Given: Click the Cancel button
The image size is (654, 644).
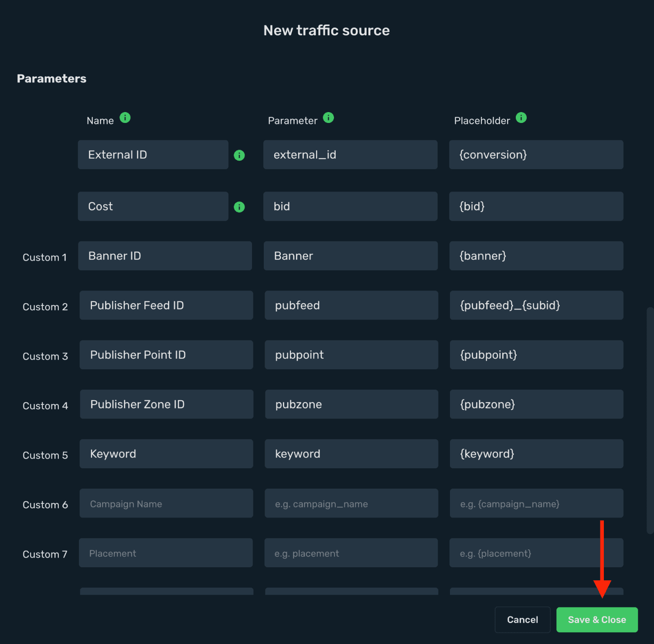Looking at the screenshot, I should click(522, 620).
